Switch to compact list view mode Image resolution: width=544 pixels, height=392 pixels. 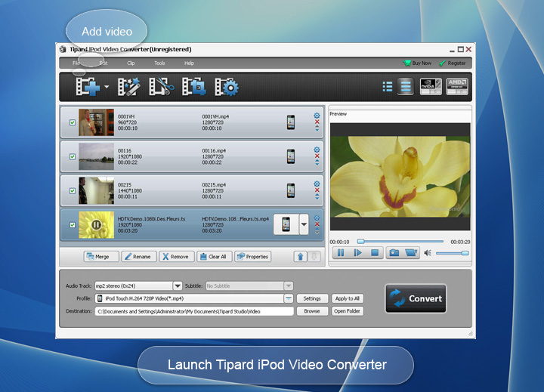click(387, 86)
